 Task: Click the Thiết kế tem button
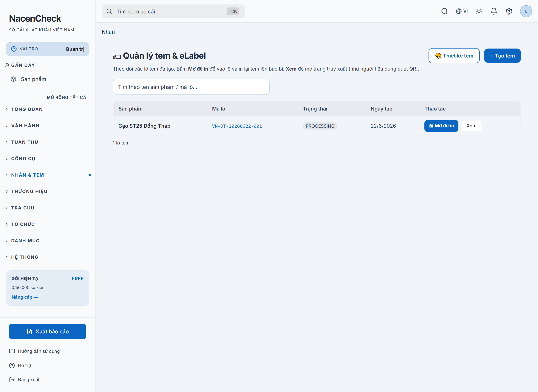[454, 55]
